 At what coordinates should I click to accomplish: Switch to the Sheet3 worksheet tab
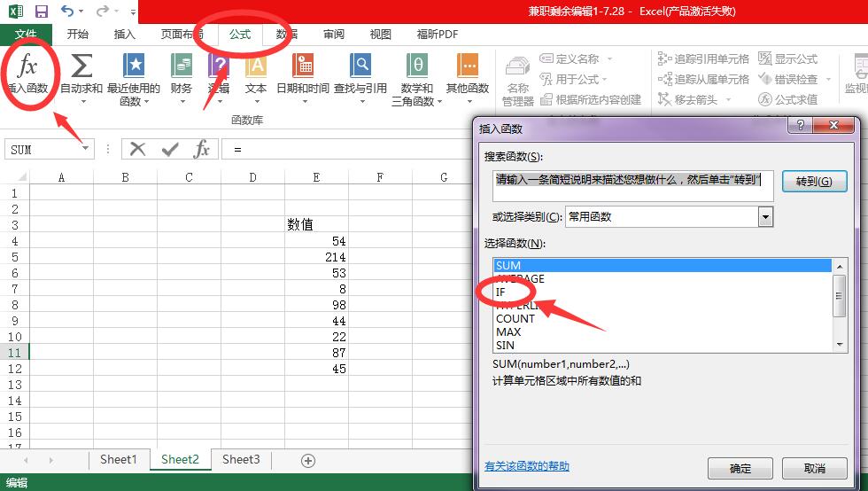pos(241,459)
